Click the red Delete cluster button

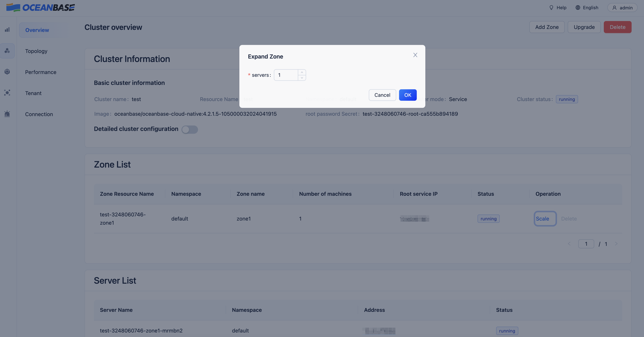tap(618, 27)
